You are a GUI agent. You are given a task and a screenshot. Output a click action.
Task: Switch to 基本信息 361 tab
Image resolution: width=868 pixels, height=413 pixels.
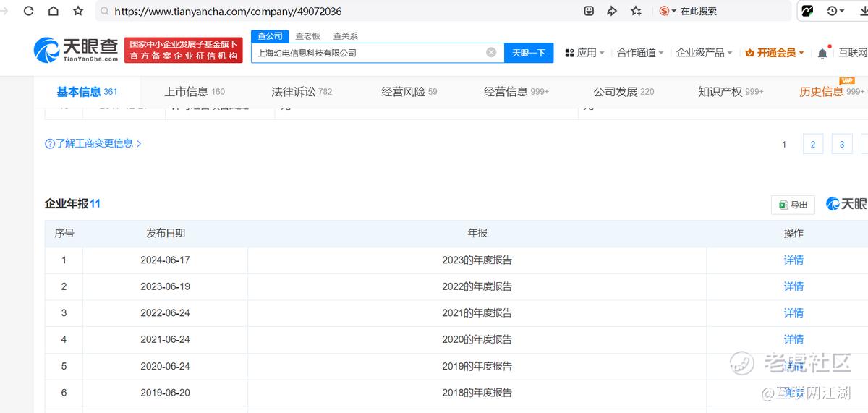[87, 92]
